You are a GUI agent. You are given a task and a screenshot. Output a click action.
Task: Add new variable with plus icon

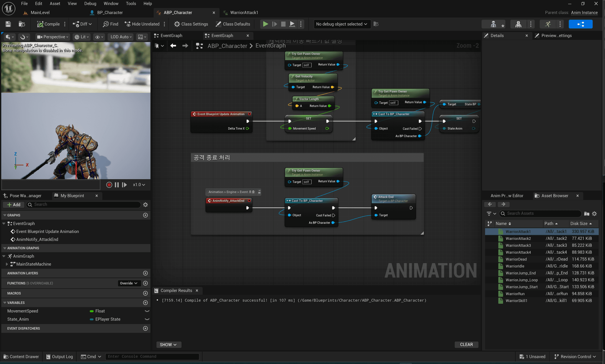(145, 303)
